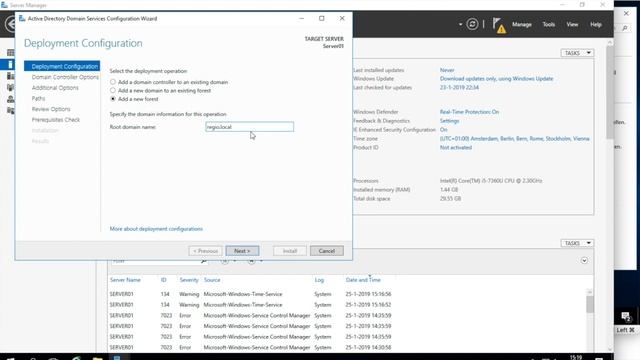The image size is (640, 360).
Task: Open the Help menu
Action: (x=596, y=24)
